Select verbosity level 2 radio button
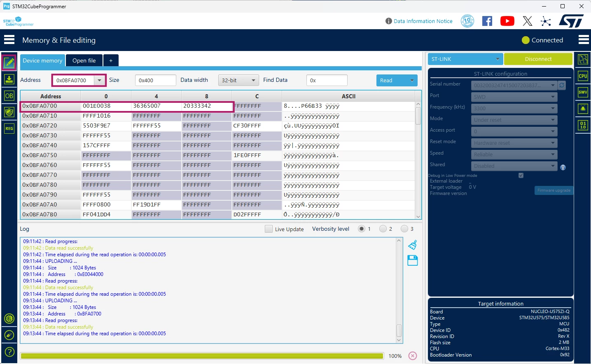 coord(383,229)
